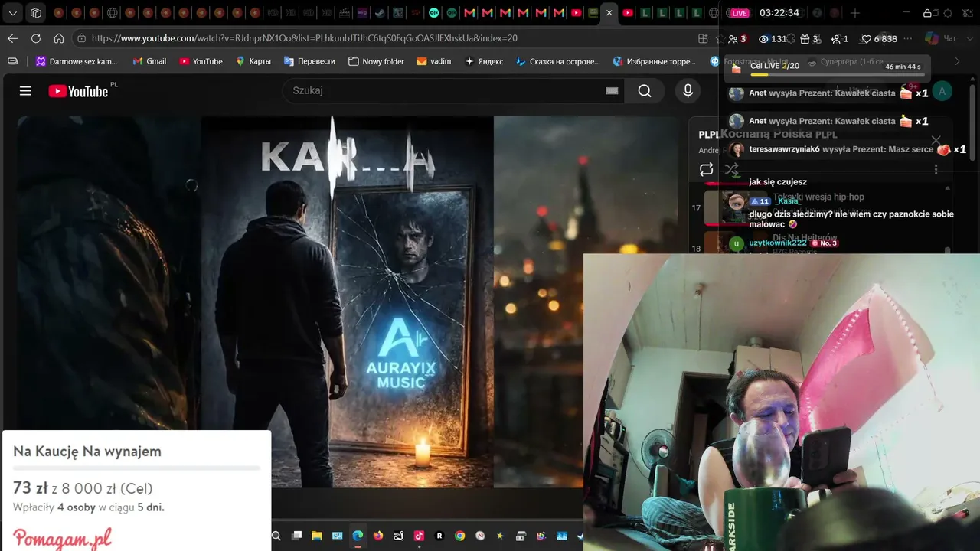Open the Gmail bookmark
The width and height of the screenshot is (980, 551).
149,61
